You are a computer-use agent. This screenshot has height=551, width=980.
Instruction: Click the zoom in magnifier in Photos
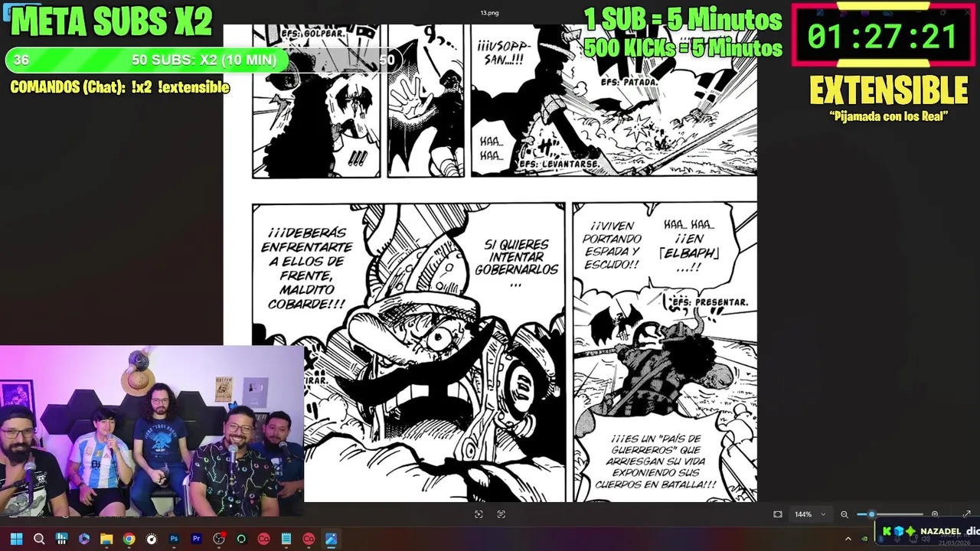(x=934, y=514)
